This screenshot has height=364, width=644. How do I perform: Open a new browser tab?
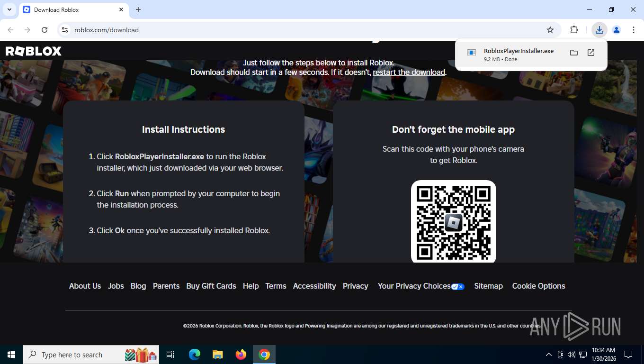(x=138, y=9)
